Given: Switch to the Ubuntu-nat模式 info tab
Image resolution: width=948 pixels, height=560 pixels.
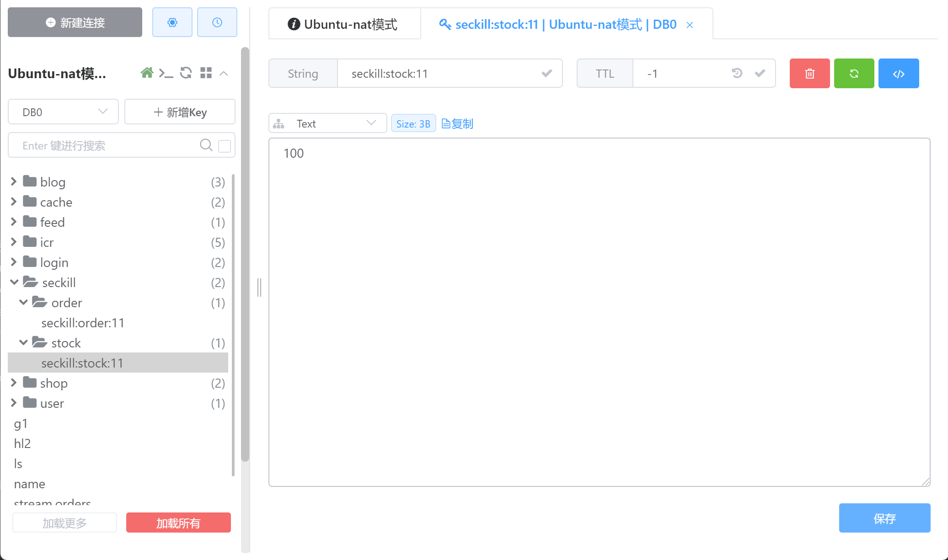Looking at the screenshot, I should point(344,24).
